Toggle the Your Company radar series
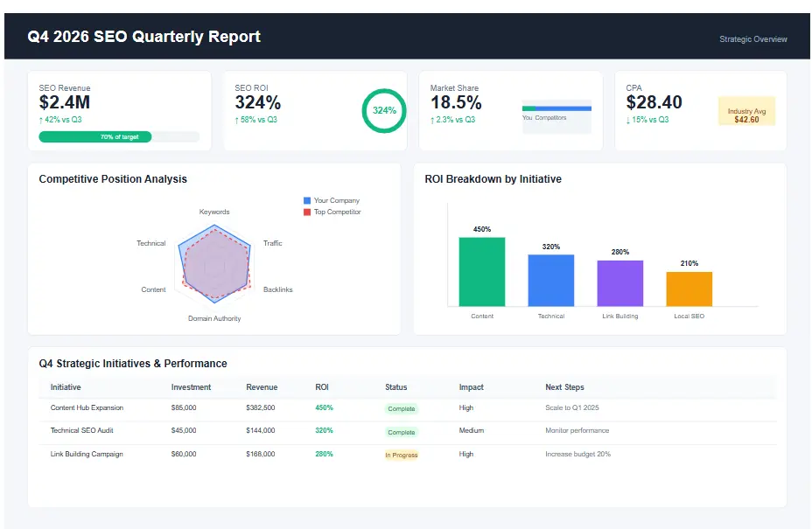 (x=332, y=200)
